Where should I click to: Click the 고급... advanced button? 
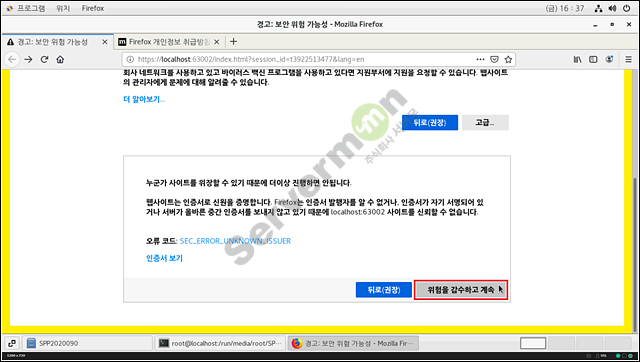pos(485,122)
